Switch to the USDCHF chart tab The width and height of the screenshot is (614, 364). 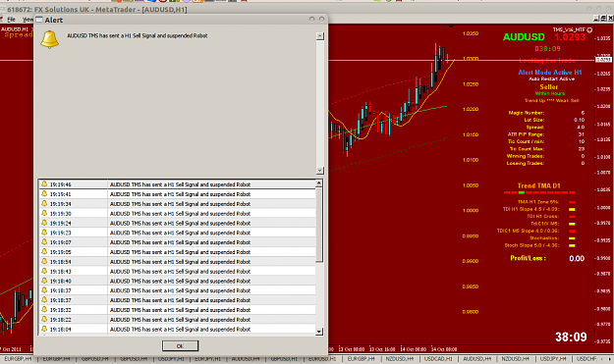coord(586,358)
